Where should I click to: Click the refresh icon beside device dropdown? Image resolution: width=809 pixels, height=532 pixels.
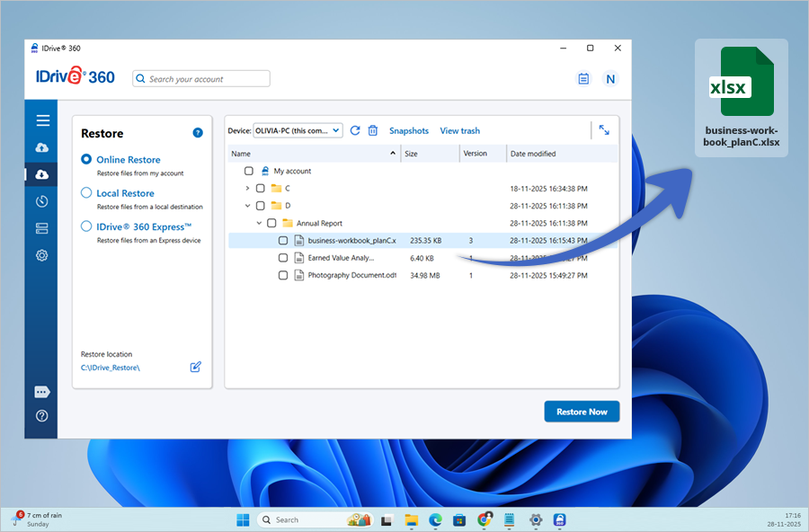coord(355,130)
